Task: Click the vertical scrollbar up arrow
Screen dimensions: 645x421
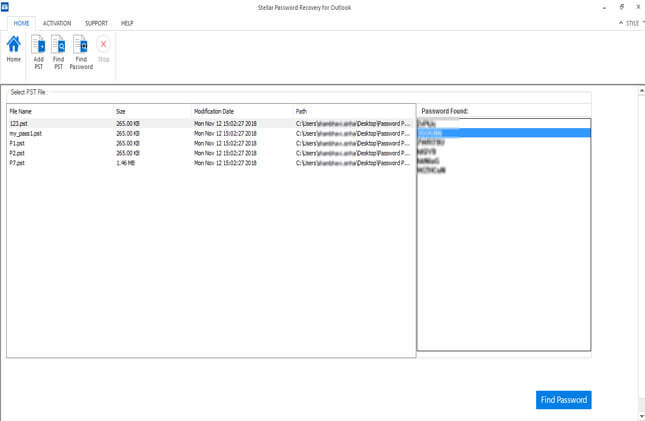Action: [x=640, y=91]
